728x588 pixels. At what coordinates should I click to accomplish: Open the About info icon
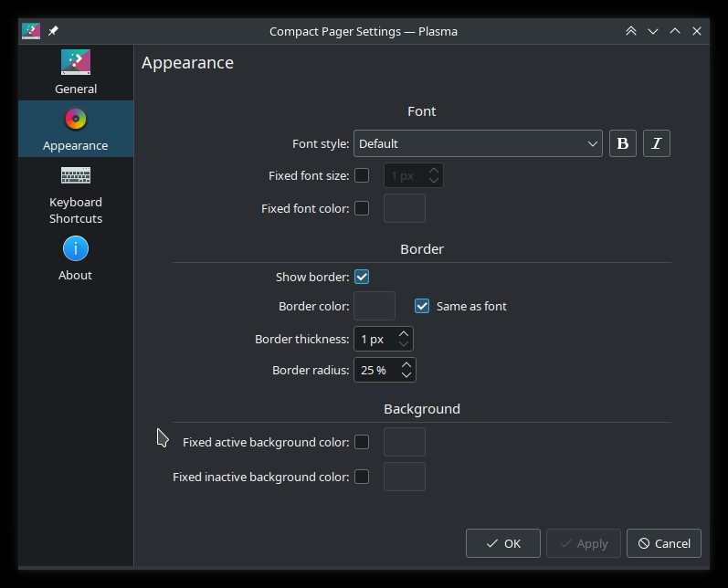coord(76,248)
